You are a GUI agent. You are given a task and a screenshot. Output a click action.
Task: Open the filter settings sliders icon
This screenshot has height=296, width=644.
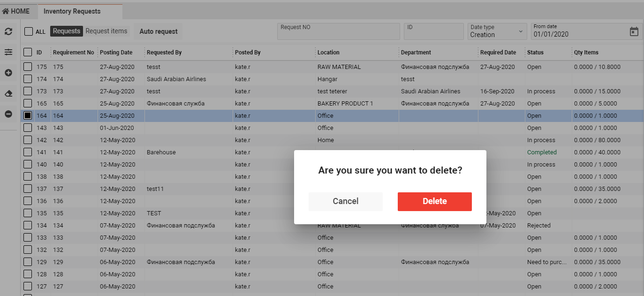pos(8,52)
